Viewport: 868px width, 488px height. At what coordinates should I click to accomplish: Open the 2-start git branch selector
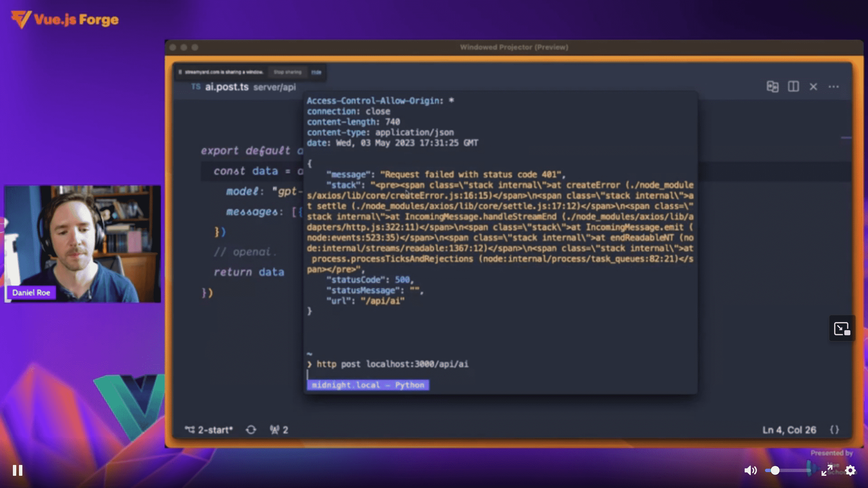pyautogui.click(x=209, y=430)
